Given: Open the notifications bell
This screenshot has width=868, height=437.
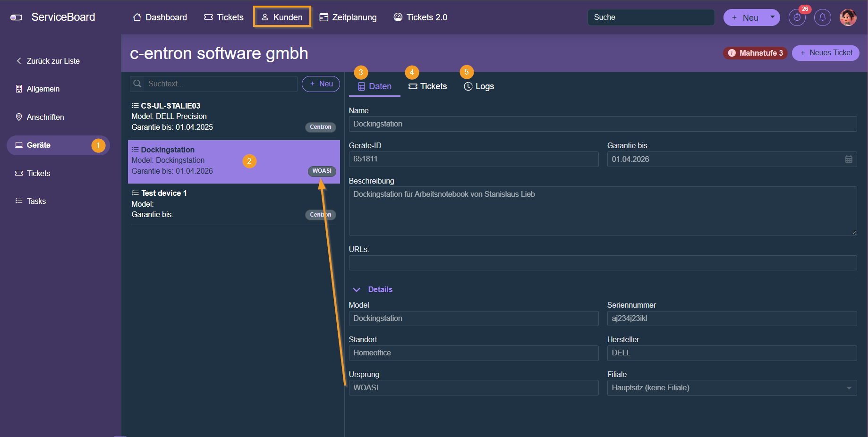Looking at the screenshot, I should [x=822, y=18].
